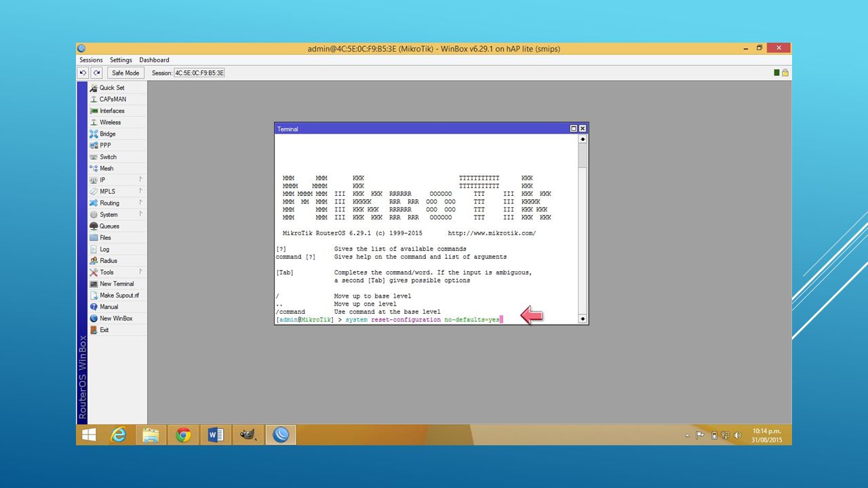Launch a New Terminal from sidebar
Image resolution: width=868 pixels, height=488 pixels.
coord(117,283)
